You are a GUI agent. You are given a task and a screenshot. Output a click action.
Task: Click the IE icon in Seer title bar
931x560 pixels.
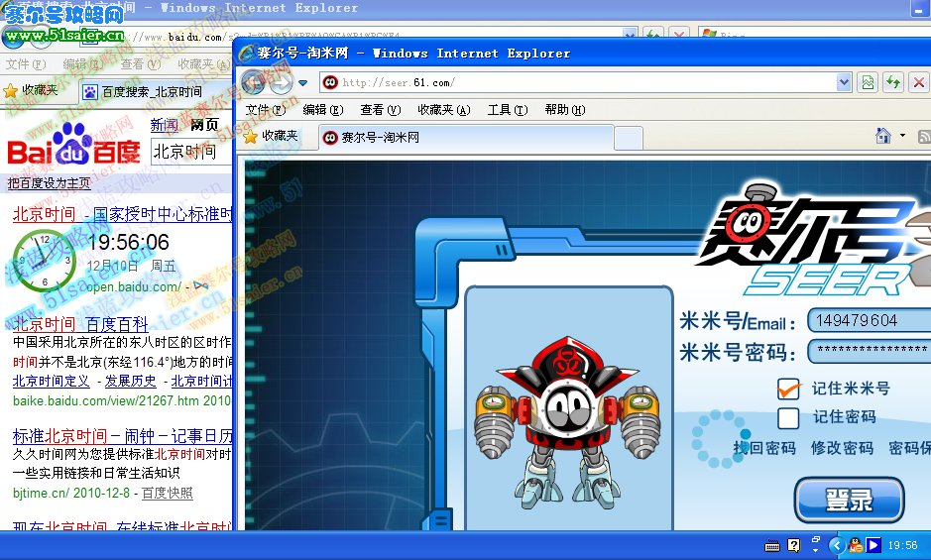coord(246,54)
